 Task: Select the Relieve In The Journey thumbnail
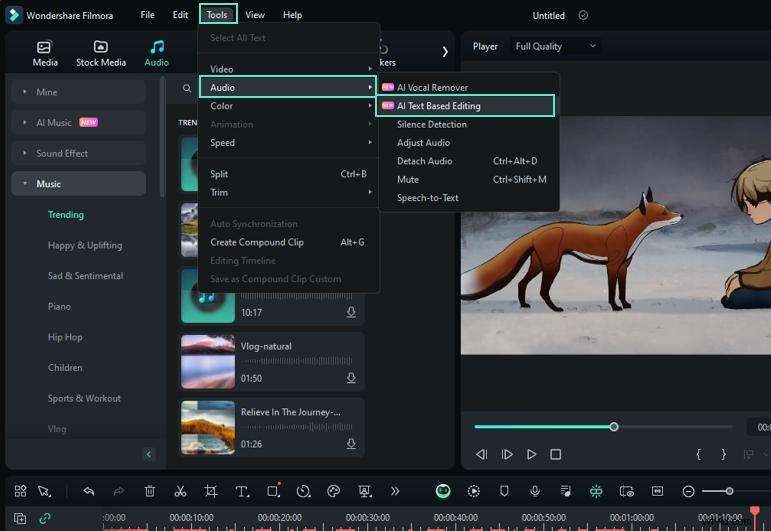coord(208,427)
